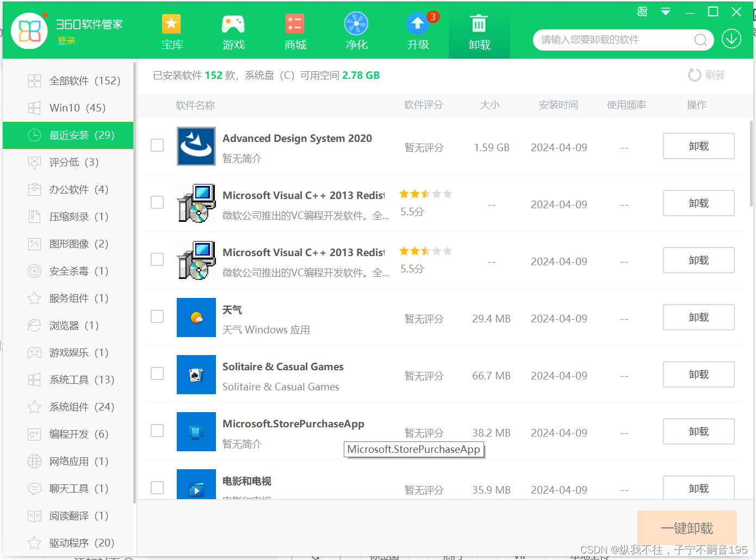Sort by 大小 size column header
Image resolution: width=756 pixels, height=560 pixels.
point(489,105)
